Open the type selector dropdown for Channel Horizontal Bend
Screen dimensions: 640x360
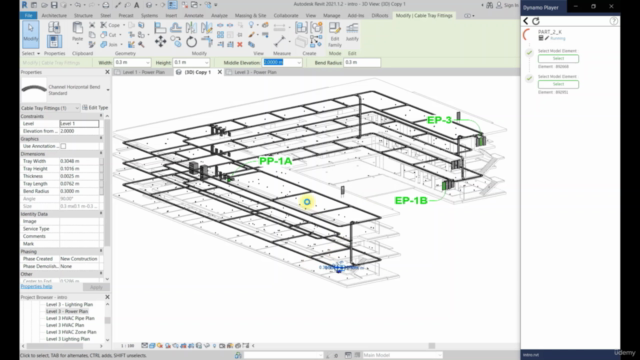tap(108, 90)
